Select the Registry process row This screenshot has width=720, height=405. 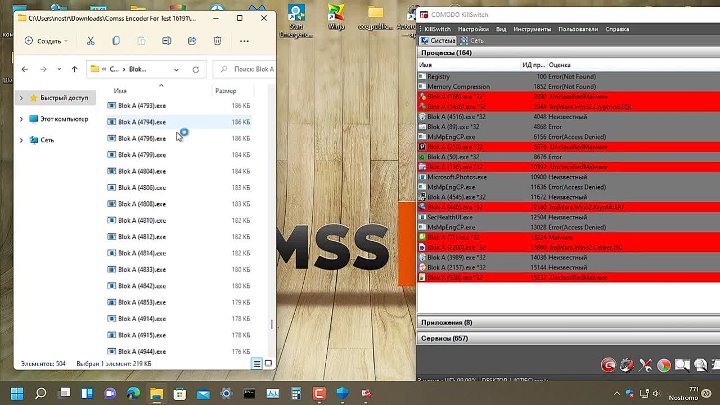[x=568, y=76]
